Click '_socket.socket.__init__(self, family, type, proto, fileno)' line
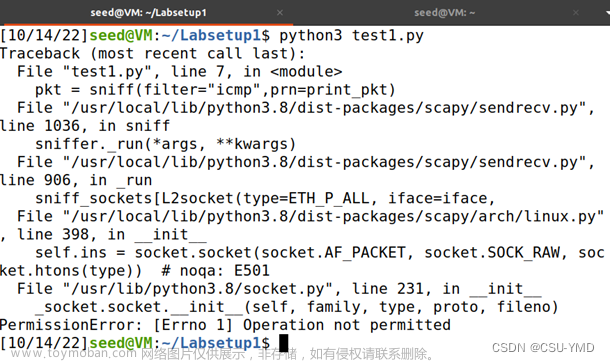This screenshot has width=610, height=362. pos(297,307)
